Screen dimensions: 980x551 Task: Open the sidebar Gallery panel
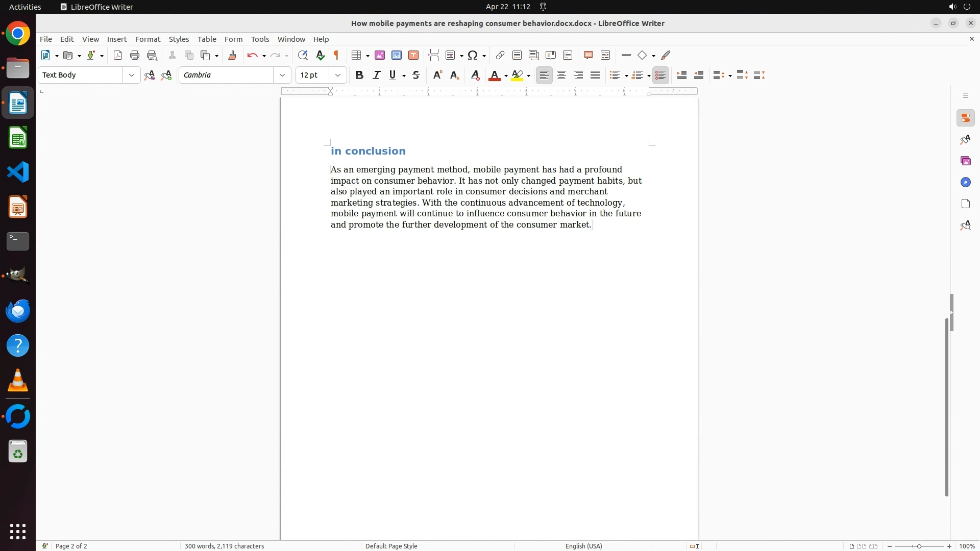point(965,161)
